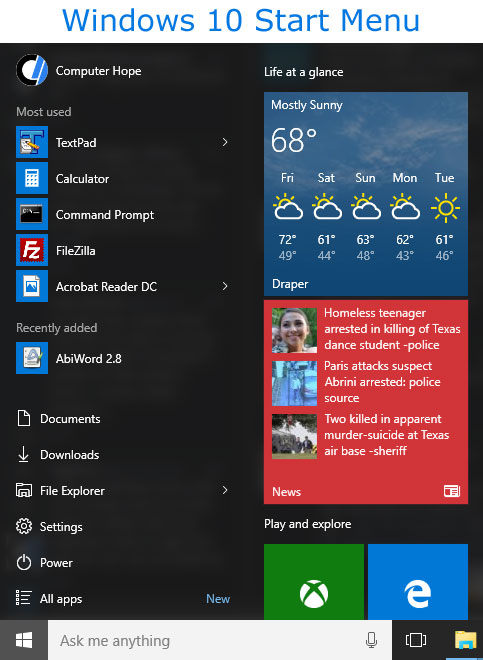Viewport: 483px width, 660px height.
Task: Click the Draper location on weather tile
Action: (290, 284)
